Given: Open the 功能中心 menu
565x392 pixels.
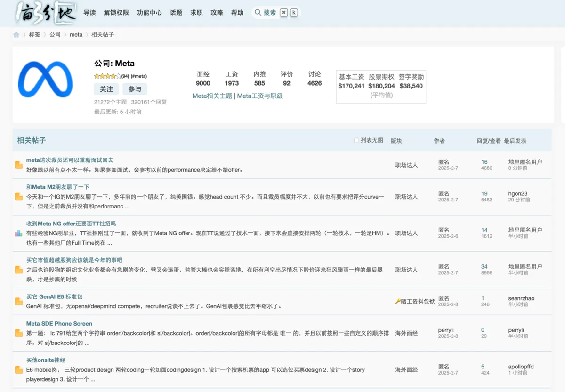Looking at the screenshot, I should click(149, 13).
